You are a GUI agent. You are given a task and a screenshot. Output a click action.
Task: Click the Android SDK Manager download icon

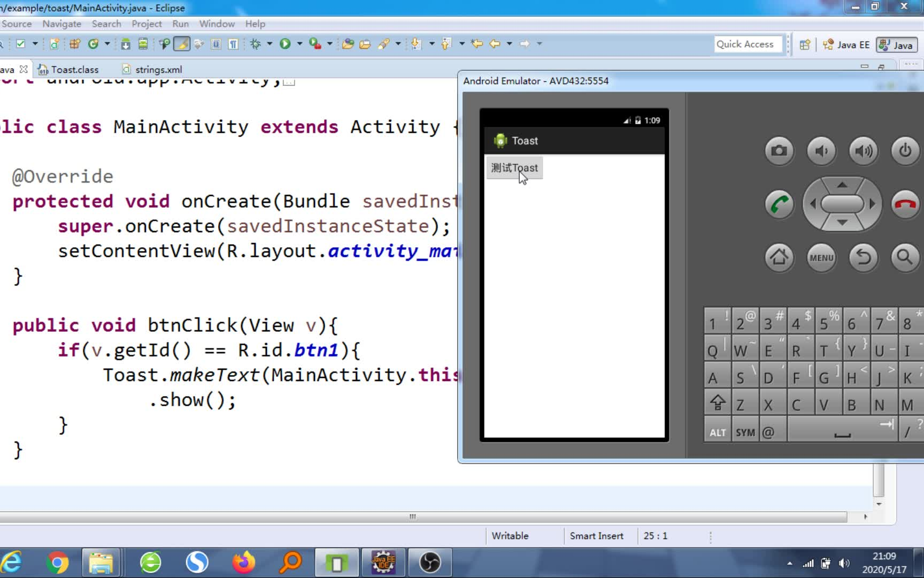click(125, 44)
